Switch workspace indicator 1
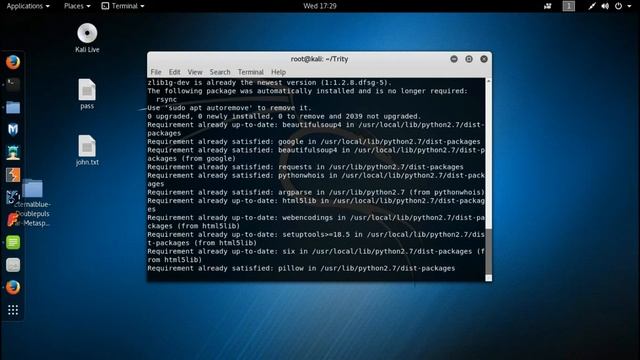This screenshot has height=360, width=640. [x=569, y=6]
